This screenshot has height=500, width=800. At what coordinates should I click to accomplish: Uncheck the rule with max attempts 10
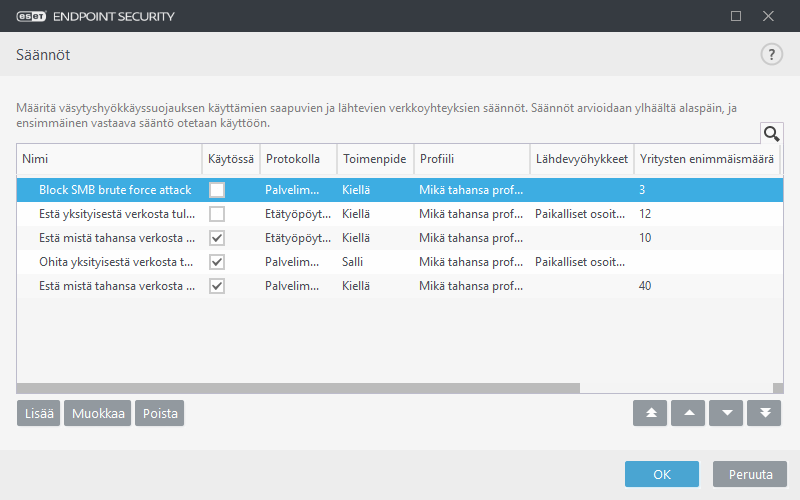(217, 238)
